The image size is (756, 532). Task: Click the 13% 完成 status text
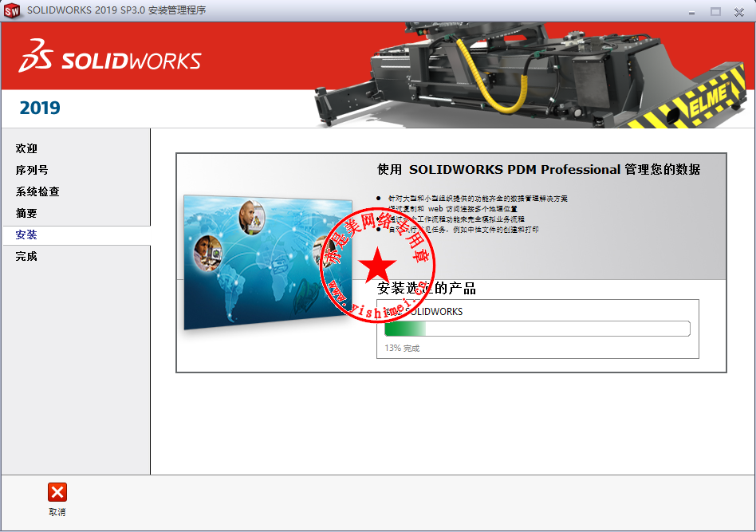click(x=402, y=348)
